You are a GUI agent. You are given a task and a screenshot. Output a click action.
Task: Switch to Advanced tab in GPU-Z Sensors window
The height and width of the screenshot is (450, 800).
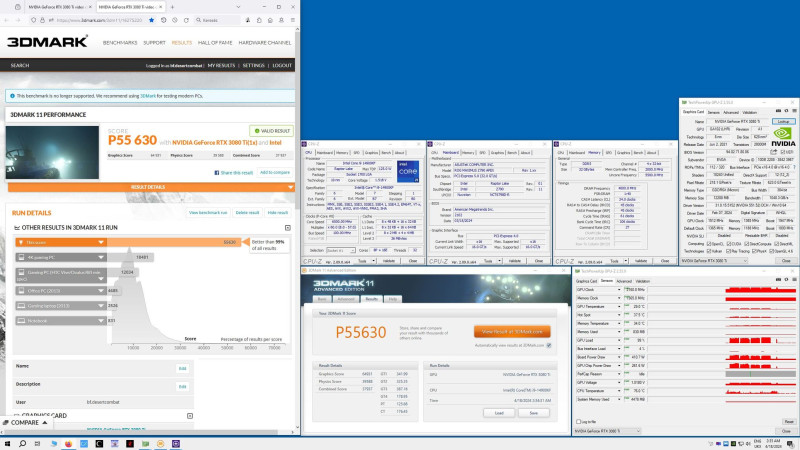click(x=623, y=281)
